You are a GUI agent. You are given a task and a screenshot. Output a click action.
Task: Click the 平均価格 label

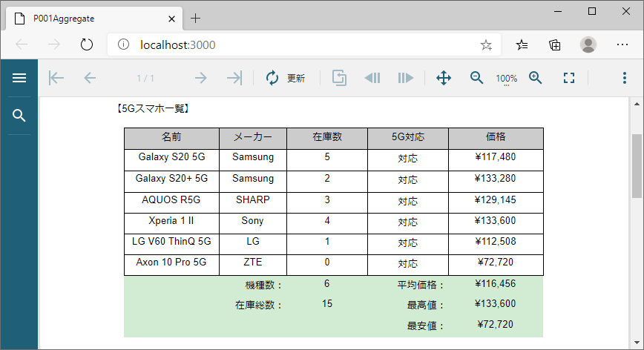click(421, 285)
